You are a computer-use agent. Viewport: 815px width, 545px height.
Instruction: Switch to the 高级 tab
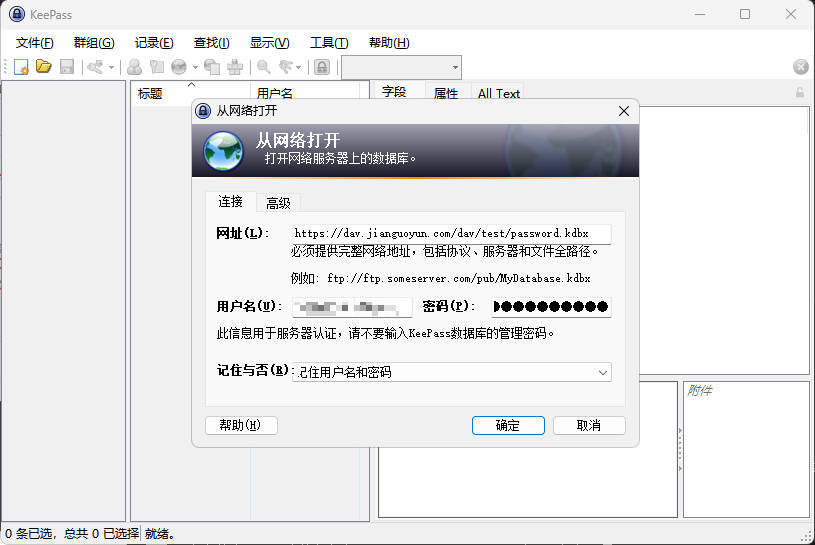click(278, 203)
